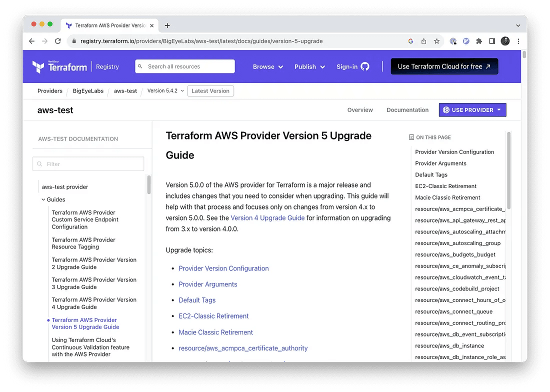This screenshot has height=392, width=550.
Task: Switch to the Overview tab
Action: 360,109
